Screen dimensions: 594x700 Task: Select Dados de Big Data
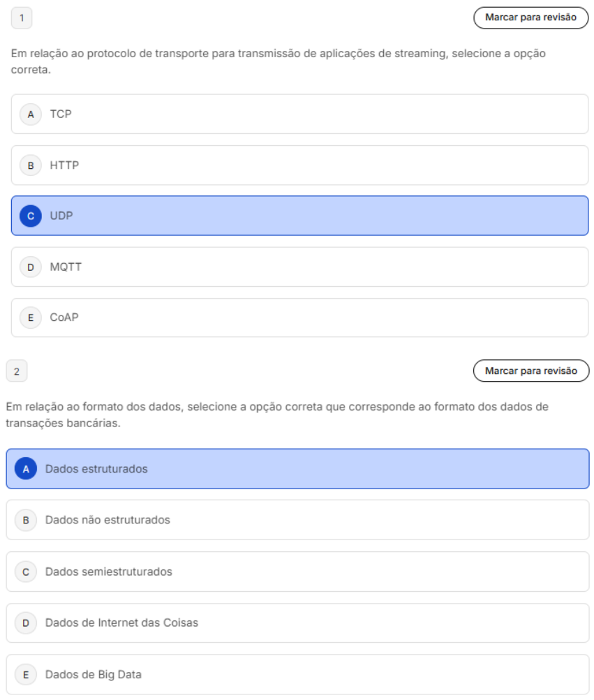297,674
